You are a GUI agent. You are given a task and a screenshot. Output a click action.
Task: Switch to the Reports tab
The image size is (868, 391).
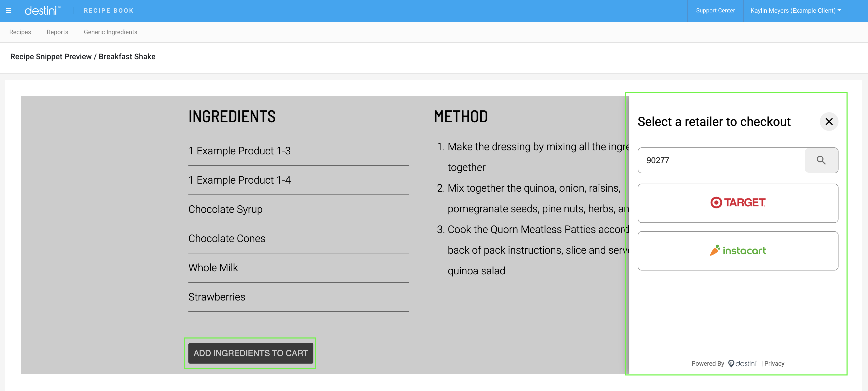point(57,32)
